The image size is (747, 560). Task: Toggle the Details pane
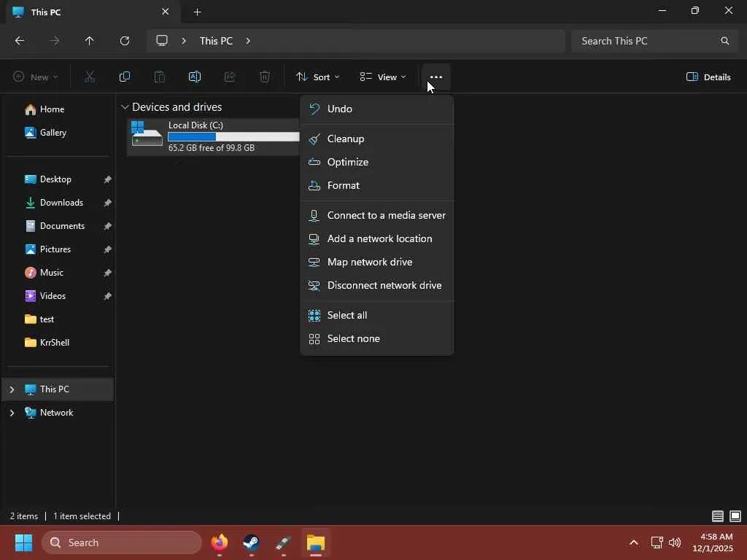click(708, 77)
